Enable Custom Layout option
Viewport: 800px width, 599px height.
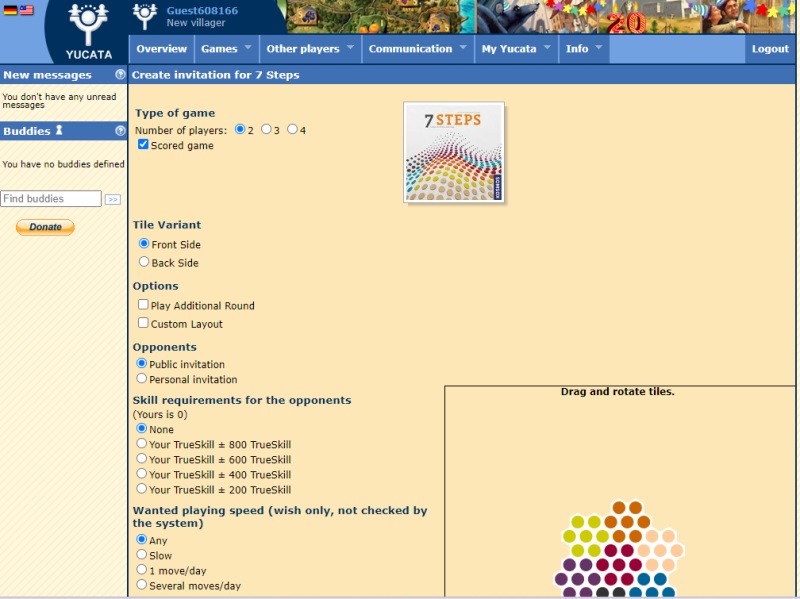[141, 323]
